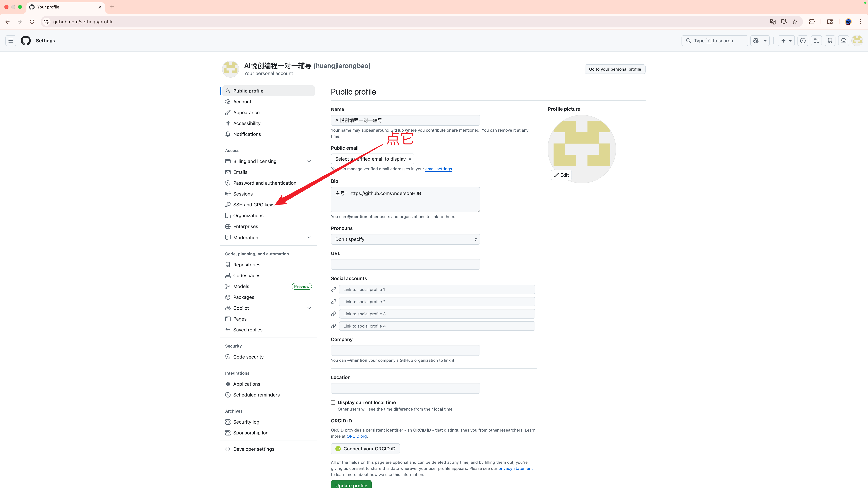The width and height of the screenshot is (868, 488).
Task: Click the Name input field
Action: click(405, 120)
